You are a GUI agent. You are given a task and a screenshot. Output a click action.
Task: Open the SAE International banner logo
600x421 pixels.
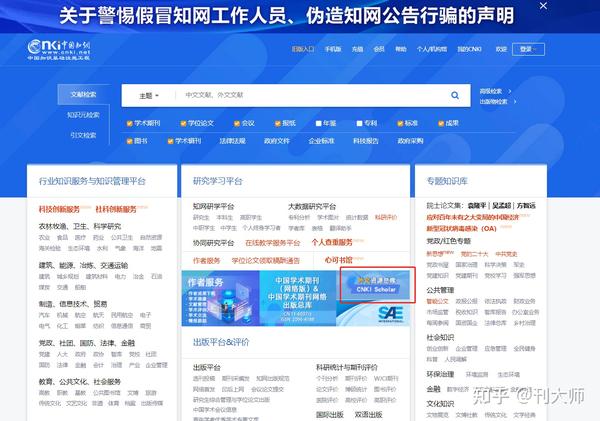(390, 315)
